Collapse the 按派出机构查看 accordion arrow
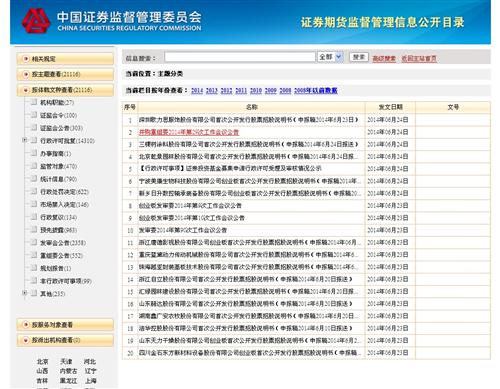Image resolution: width=500 pixels, height=389 pixels. (x=26, y=340)
